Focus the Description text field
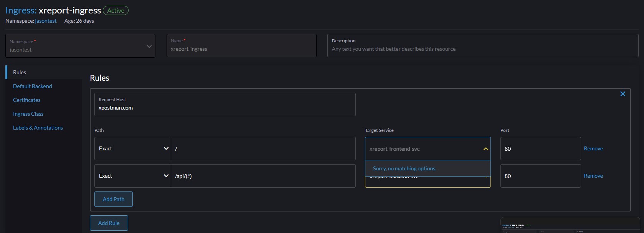This screenshot has width=644, height=233. pyautogui.click(x=482, y=49)
